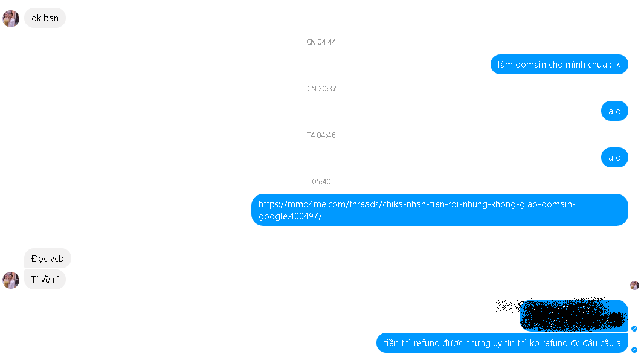644x360 pixels.
Task: Click the small seen-by avatar indicator
Action: pos(634,285)
